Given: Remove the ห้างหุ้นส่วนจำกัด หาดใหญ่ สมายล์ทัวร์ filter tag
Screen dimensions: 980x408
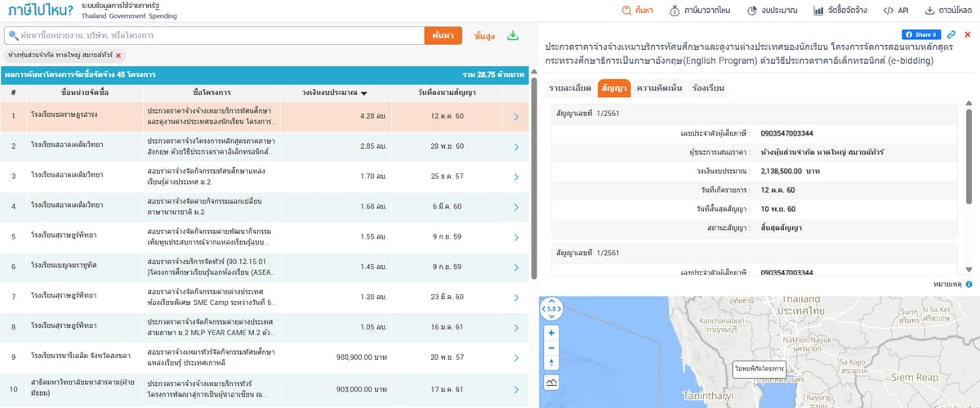Looking at the screenshot, I should click(x=118, y=56).
